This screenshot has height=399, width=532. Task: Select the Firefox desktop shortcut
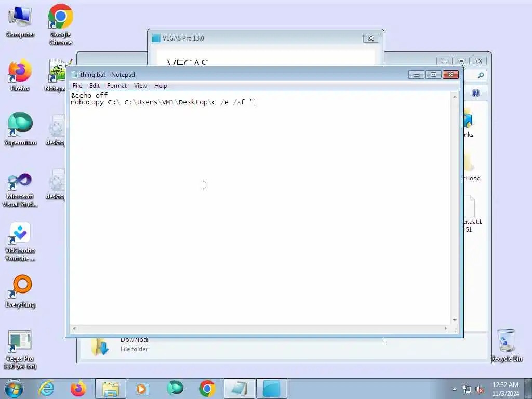[x=20, y=75]
